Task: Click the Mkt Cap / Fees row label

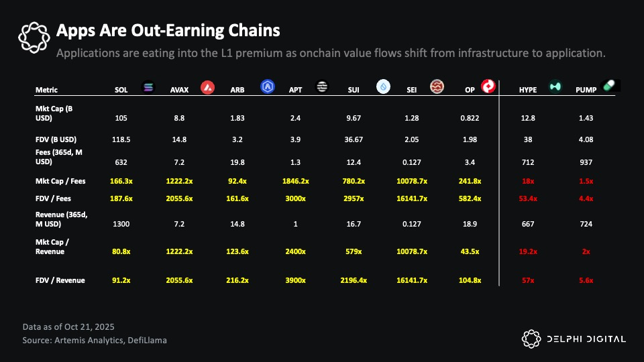Action: (x=59, y=181)
